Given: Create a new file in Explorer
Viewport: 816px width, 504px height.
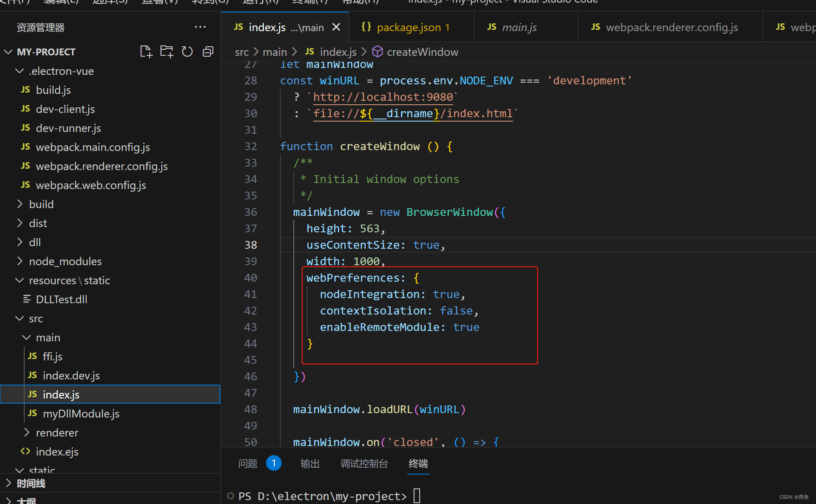Looking at the screenshot, I should click(x=146, y=51).
